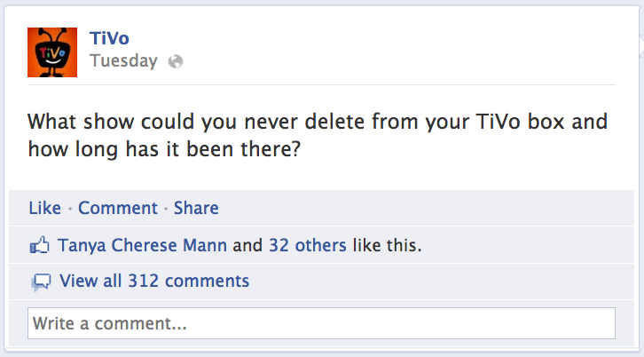Share this TiVo post
This screenshot has height=357, width=644.
(196, 208)
